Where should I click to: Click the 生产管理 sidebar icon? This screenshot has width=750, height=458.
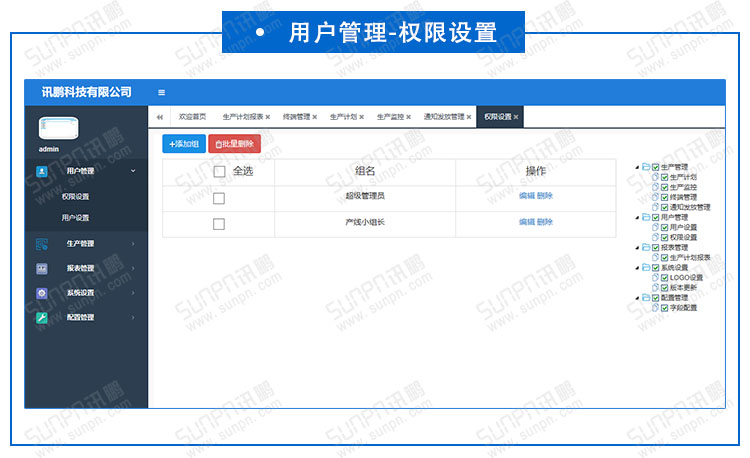click(x=42, y=244)
